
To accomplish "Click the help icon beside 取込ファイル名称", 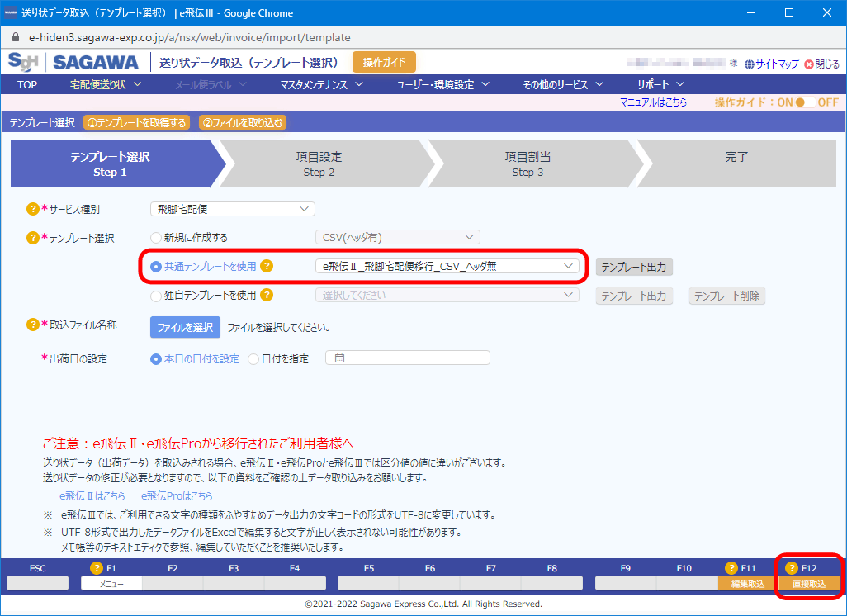I will (x=32, y=325).
